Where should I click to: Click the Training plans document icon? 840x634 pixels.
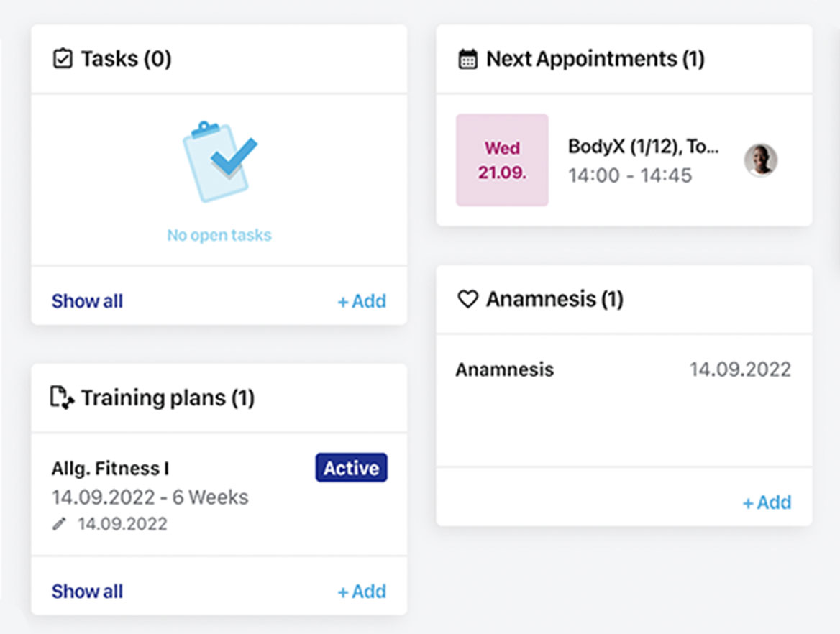[62, 398]
